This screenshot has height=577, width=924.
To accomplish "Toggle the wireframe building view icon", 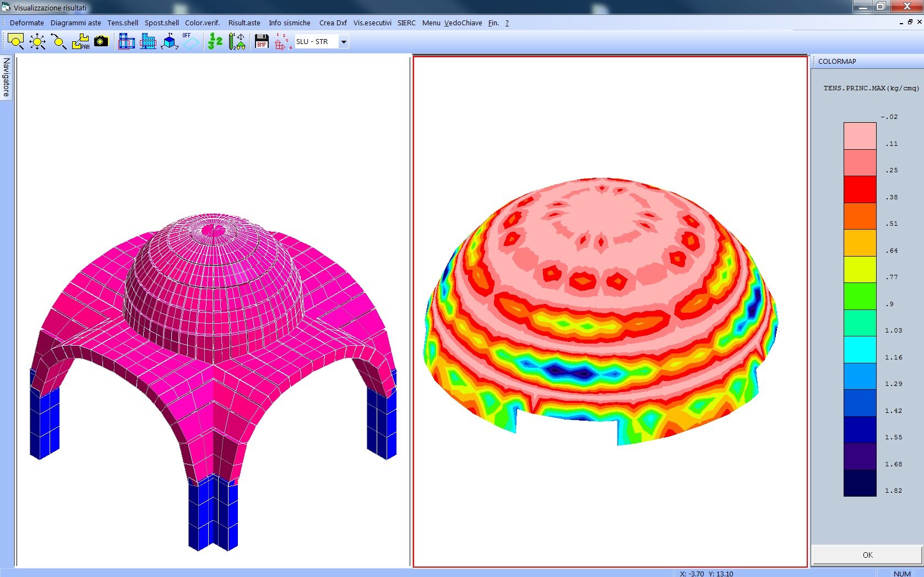I will pyautogui.click(x=127, y=41).
